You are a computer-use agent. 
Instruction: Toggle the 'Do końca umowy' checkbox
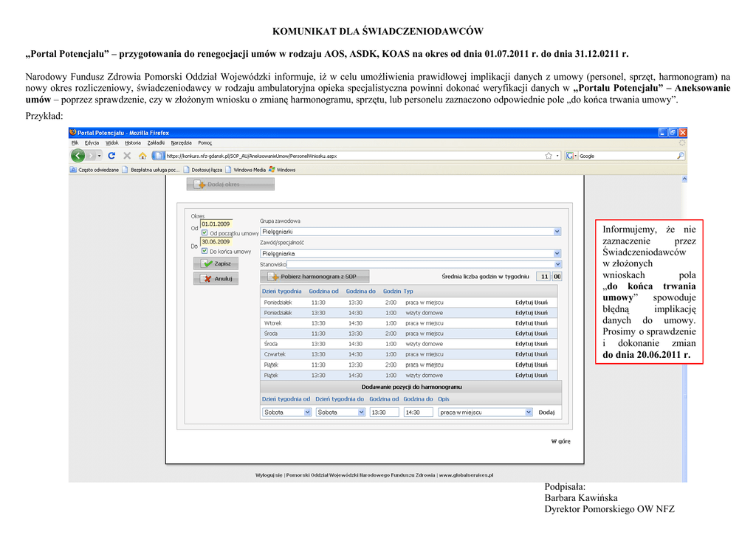point(205,252)
